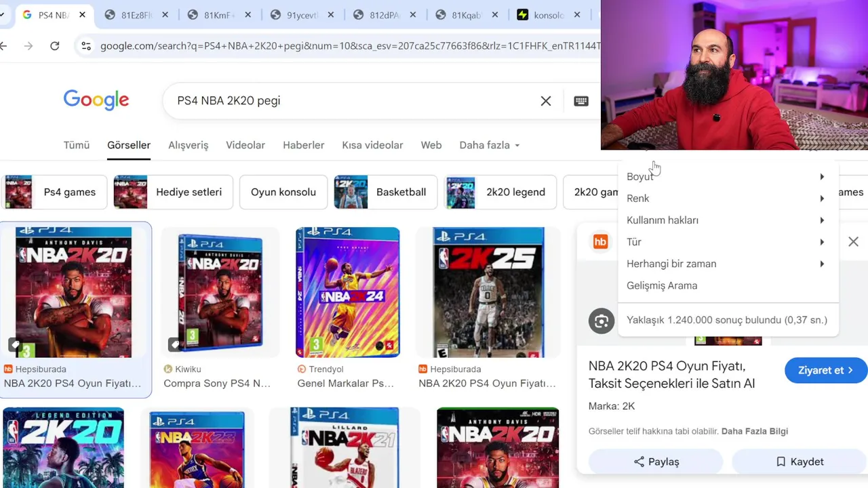Screen dimensions: 868x488
Task: Open the Alışveriş search tab
Action: pyautogui.click(x=188, y=145)
